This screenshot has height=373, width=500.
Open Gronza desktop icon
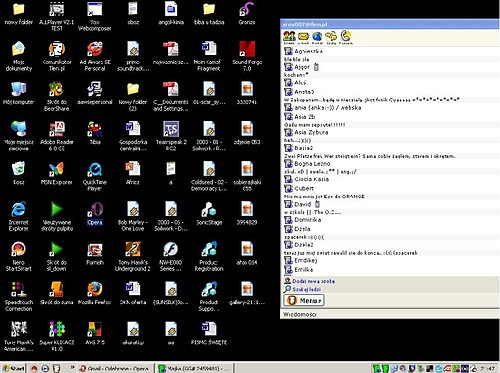point(247,13)
